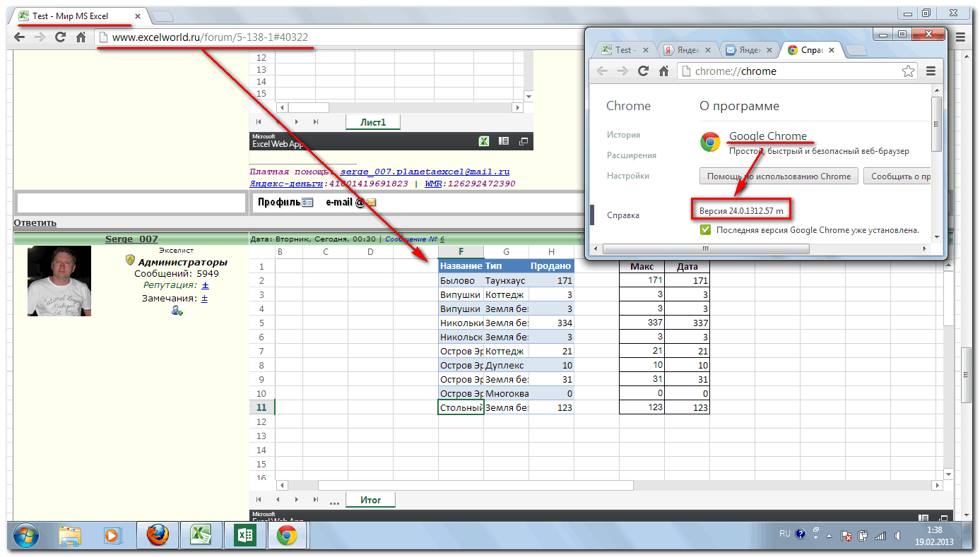This screenshot has width=980, height=557.
Task: Click Serge_007's avatar photo
Action: (x=59, y=281)
